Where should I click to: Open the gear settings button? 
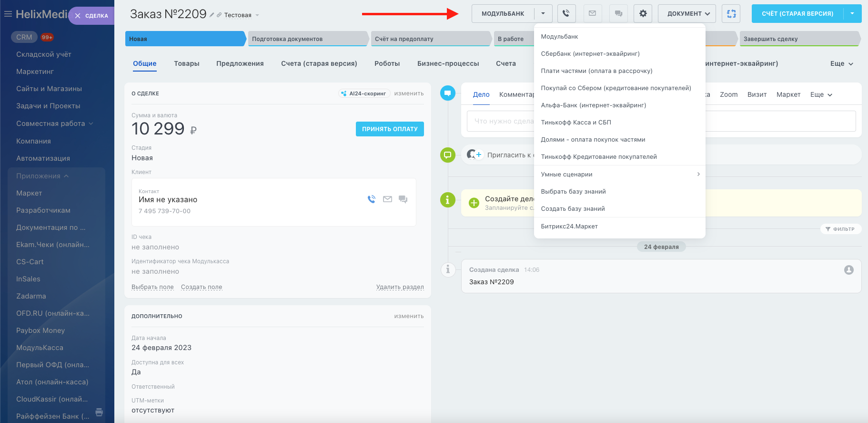click(x=643, y=13)
